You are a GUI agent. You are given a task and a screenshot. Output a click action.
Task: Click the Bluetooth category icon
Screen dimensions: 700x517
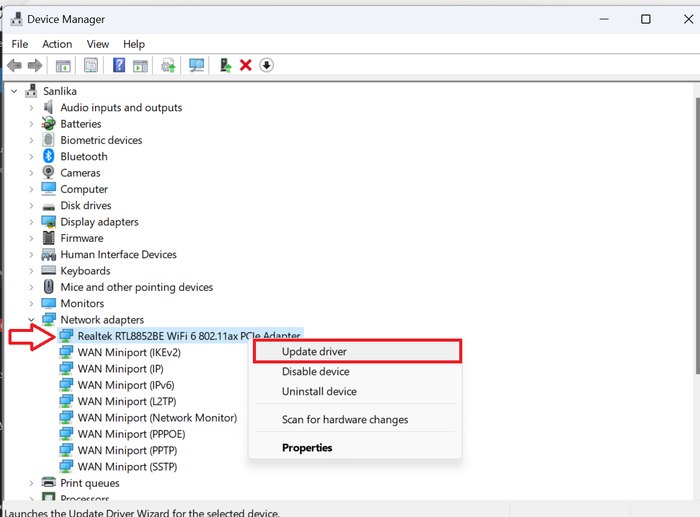pos(49,156)
